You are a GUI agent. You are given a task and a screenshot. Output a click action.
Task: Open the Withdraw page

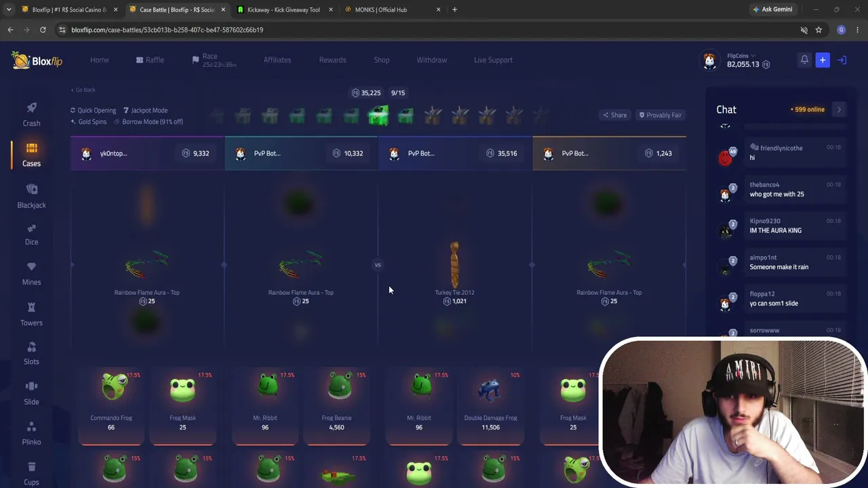[x=431, y=60]
